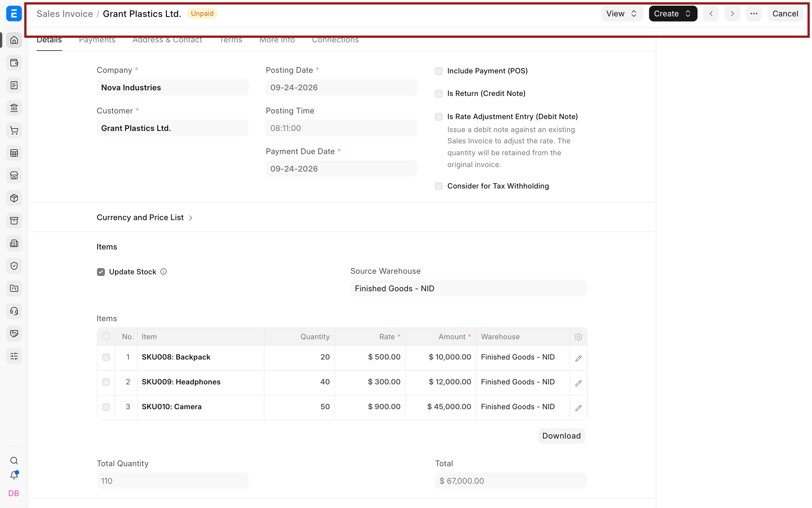Open the sliders settings sidebar icon
The height and width of the screenshot is (508, 812).
pos(14,356)
